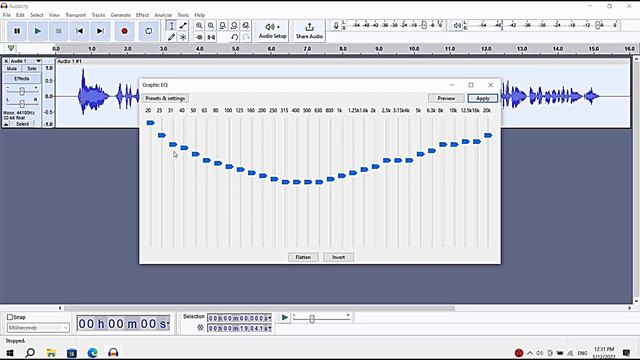Viewport: 640px width, 360px height.
Task: Click the Silence audio selection icon
Action: pos(211,37)
